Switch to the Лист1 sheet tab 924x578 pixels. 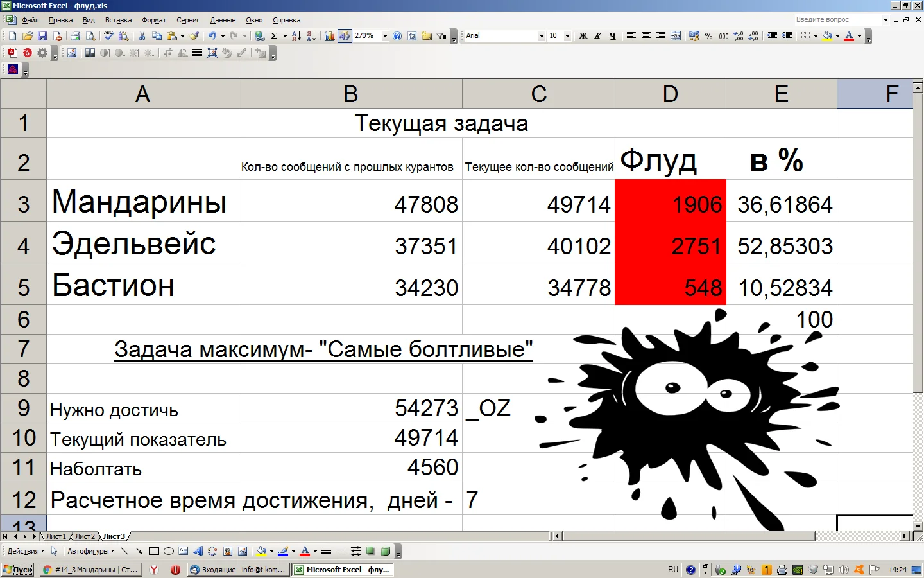tap(56, 536)
